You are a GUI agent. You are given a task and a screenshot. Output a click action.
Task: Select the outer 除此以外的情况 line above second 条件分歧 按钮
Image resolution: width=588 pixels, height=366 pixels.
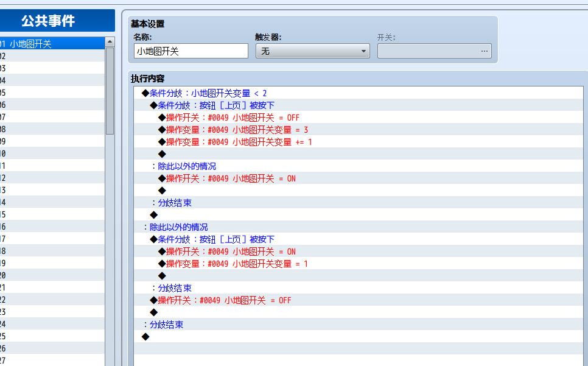358,227
